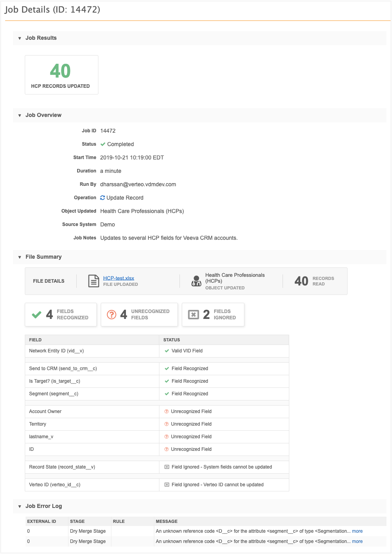Select the 4 Fields Recognized card
This screenshot has height=554, width=392.
61,315
